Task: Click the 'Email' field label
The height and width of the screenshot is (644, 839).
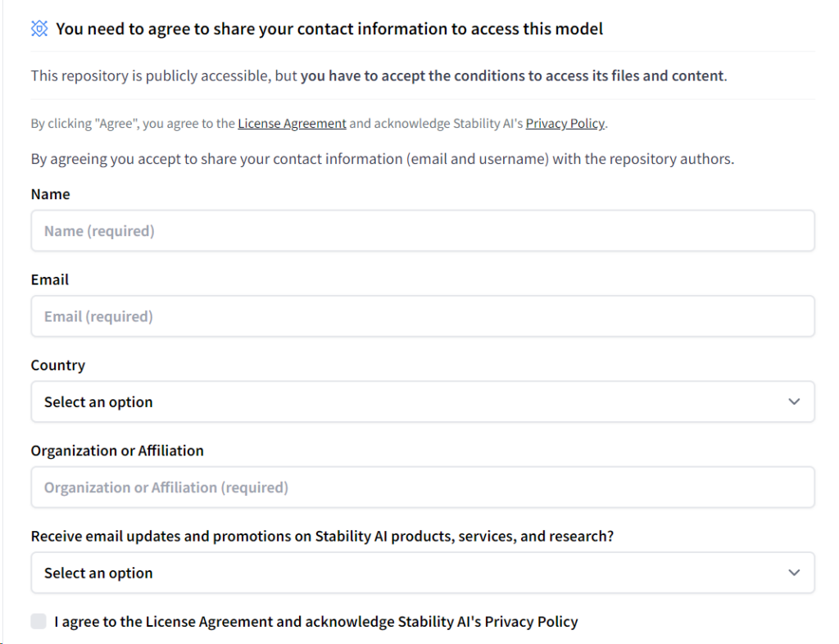Action: [50, 279]
